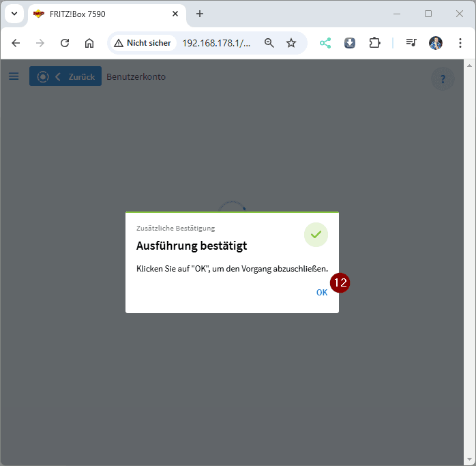Open Chrome profile avatar

pos(436,43)
